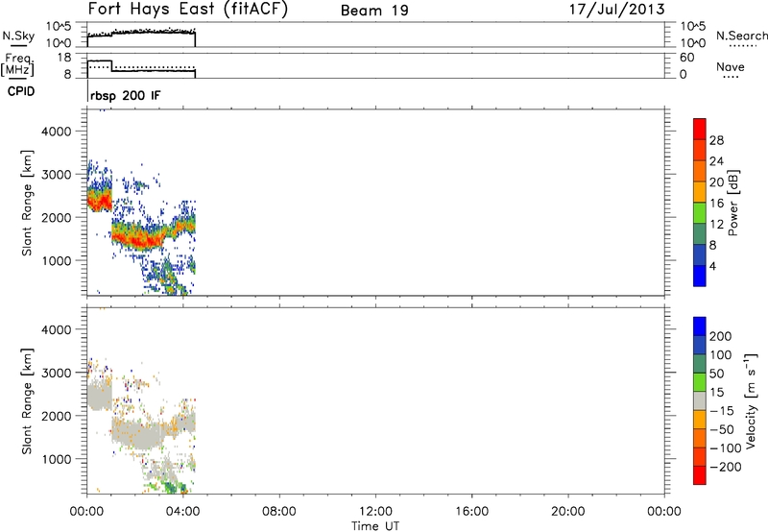Click the '50' label on Velocity colorbar
The height and width of the screenshot is (532, 768).
tap(716, 374)
